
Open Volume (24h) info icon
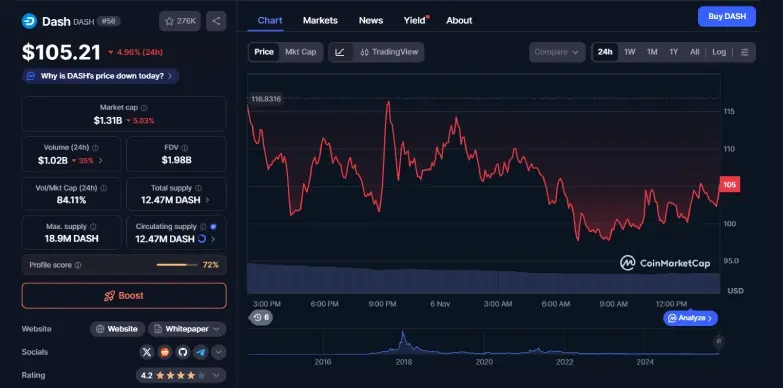(x=95, y=148)
